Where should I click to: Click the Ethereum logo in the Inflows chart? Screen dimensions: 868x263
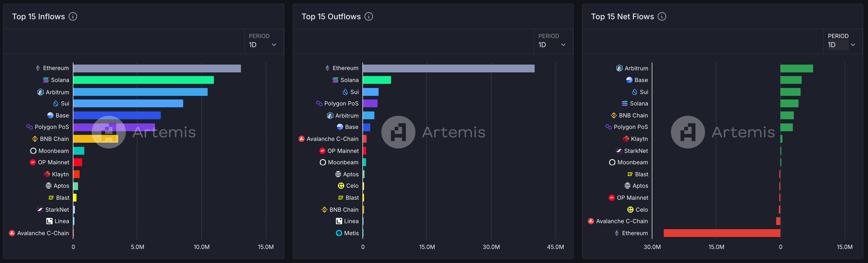[x=38, y=68]
